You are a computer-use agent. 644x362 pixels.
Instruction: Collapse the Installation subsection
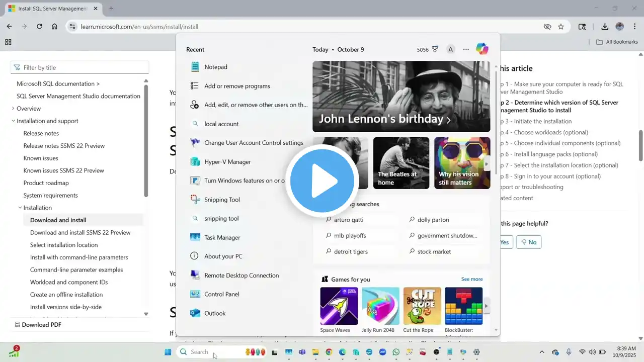coord(20,208)
